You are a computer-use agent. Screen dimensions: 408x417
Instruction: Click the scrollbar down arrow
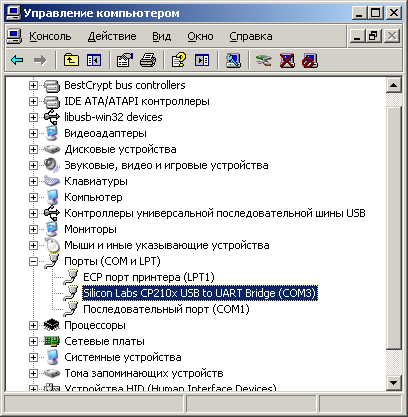393,382
